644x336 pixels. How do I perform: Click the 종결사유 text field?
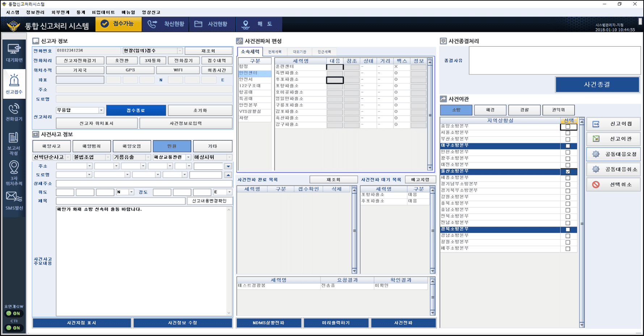pyautogui.click(x=555, y=60)
